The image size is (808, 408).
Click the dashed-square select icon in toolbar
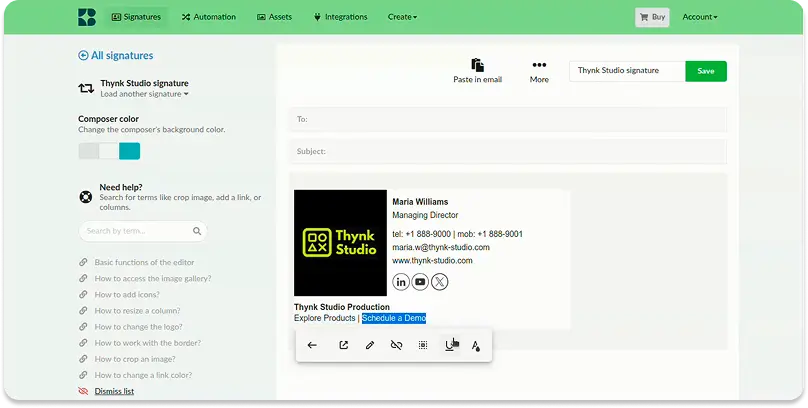tap(423, 345)
